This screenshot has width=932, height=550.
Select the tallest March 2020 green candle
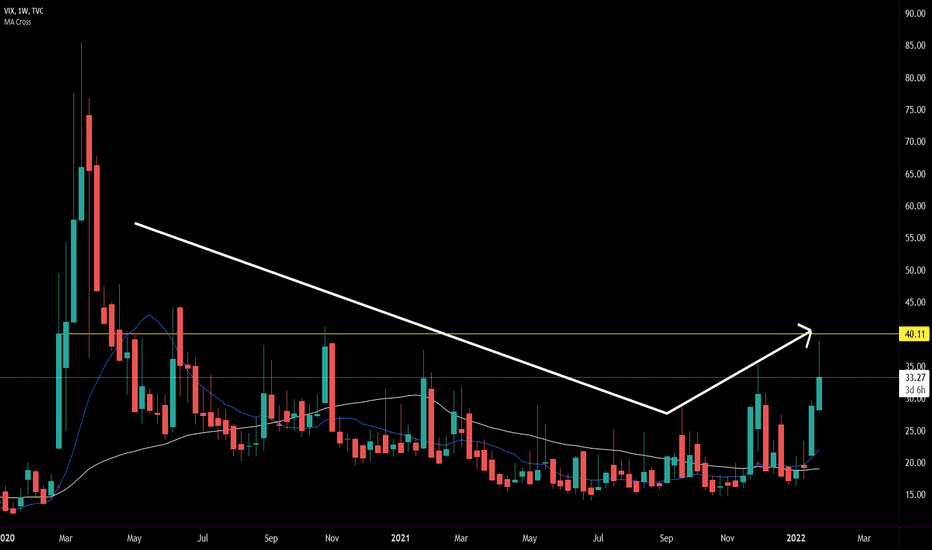point(81,193)
